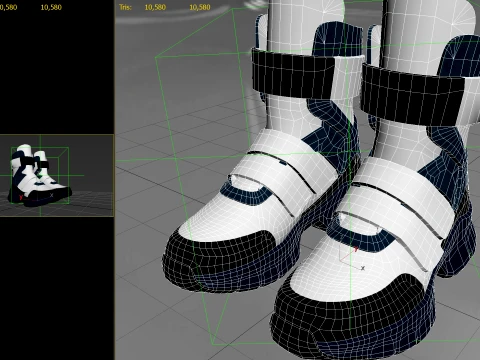
Task: Click the red Y axis handle of main gizmo
Action: click(x=356, y=249)
